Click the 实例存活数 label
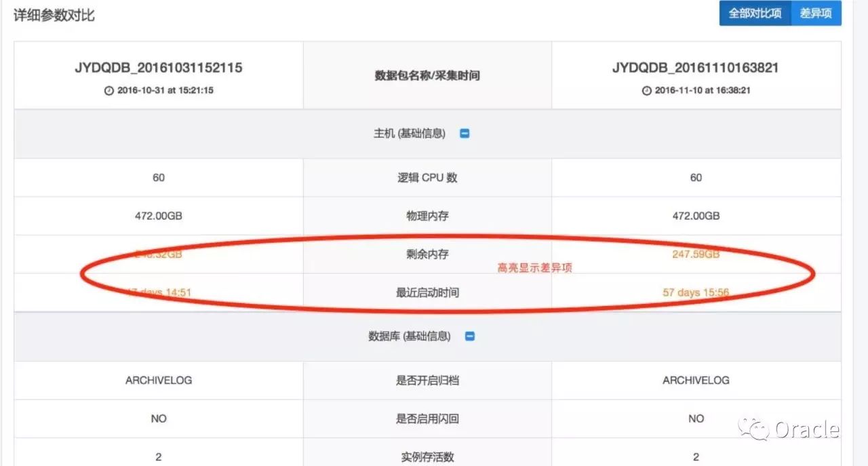 pos(427,457)
